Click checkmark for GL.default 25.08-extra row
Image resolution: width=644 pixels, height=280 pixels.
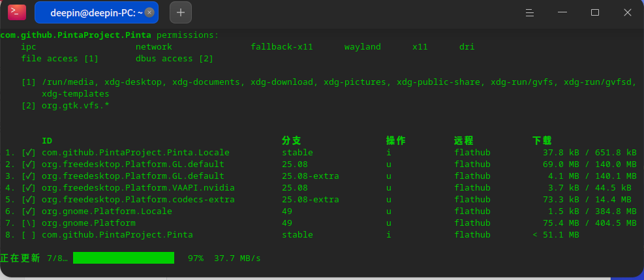[x=29, y=176]
